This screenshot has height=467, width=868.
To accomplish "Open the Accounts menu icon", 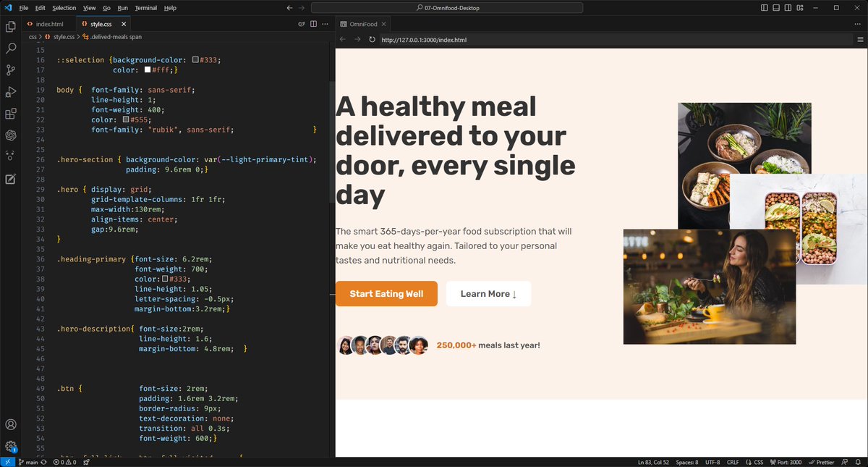I will tap(11, 425).
